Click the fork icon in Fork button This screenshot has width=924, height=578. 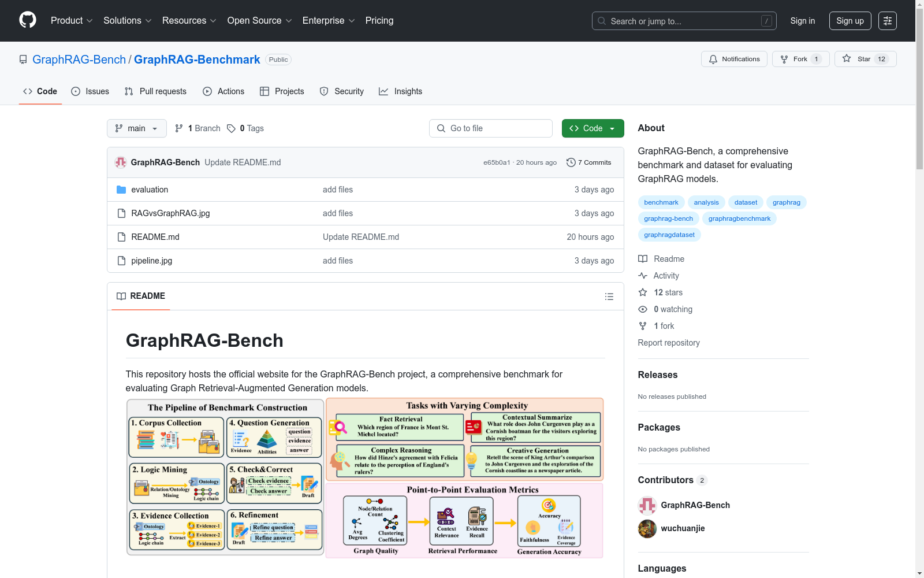pyautogui.click(x=784, y=59)
